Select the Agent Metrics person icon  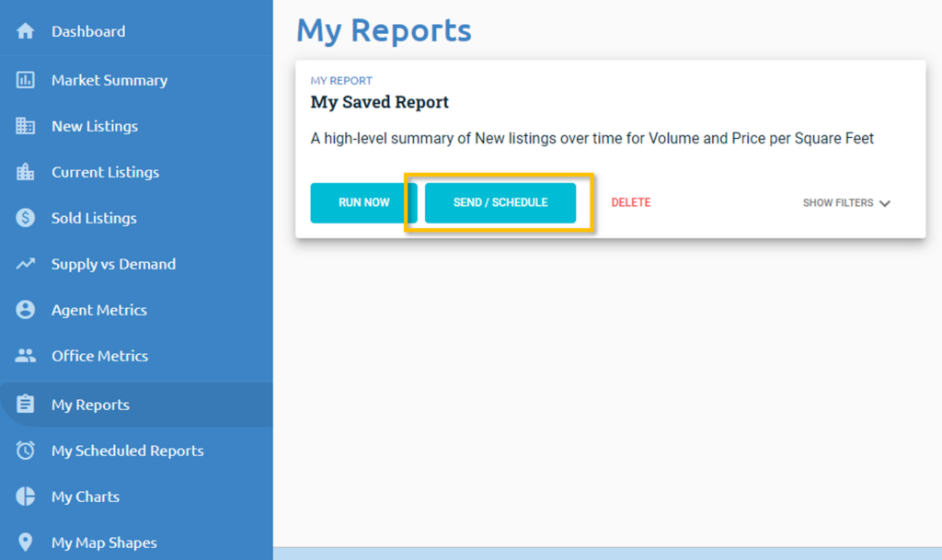26,310
